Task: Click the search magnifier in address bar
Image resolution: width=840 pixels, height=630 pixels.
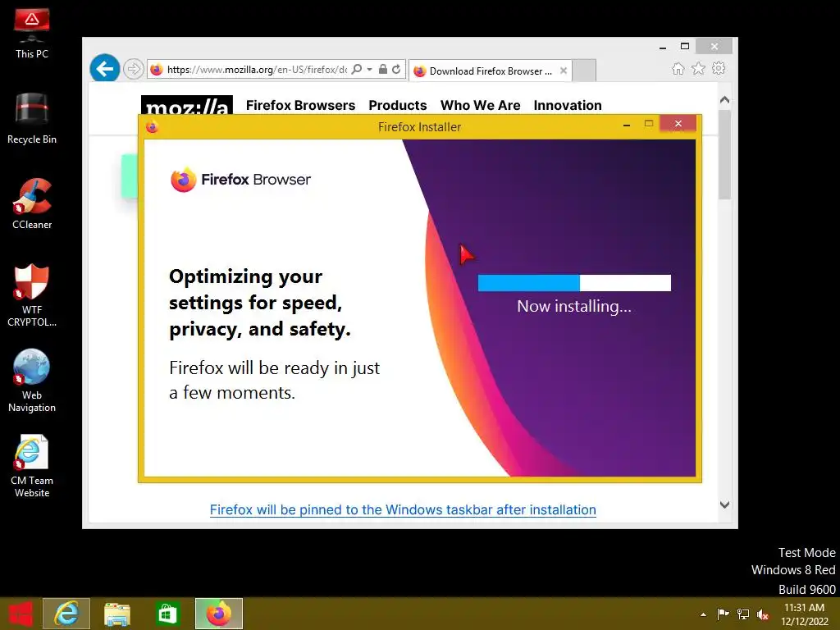Action: [x=357, y=69]
